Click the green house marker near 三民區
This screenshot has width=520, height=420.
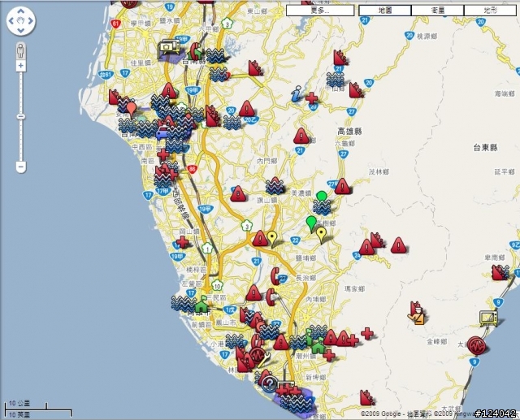201,303
